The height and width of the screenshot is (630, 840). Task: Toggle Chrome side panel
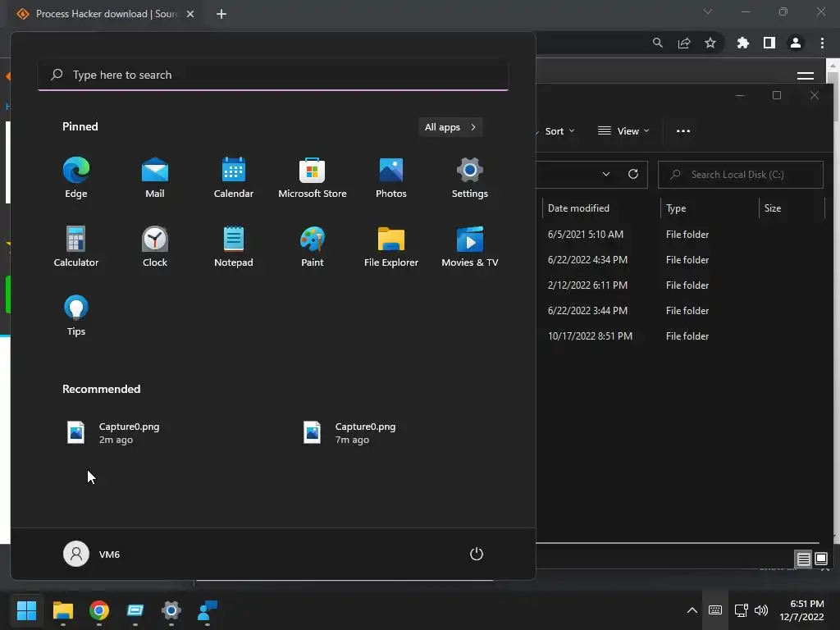(x=769, y=43)
